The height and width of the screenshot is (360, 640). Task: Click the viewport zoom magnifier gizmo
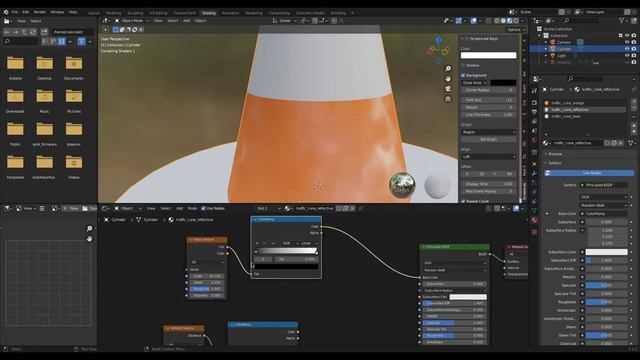448,69
